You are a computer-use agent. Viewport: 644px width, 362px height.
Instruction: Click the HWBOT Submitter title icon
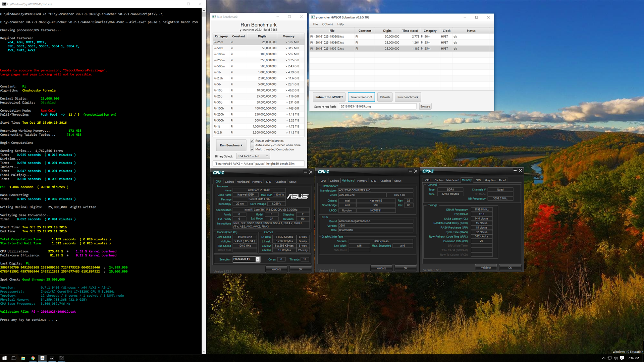point(313,17)
